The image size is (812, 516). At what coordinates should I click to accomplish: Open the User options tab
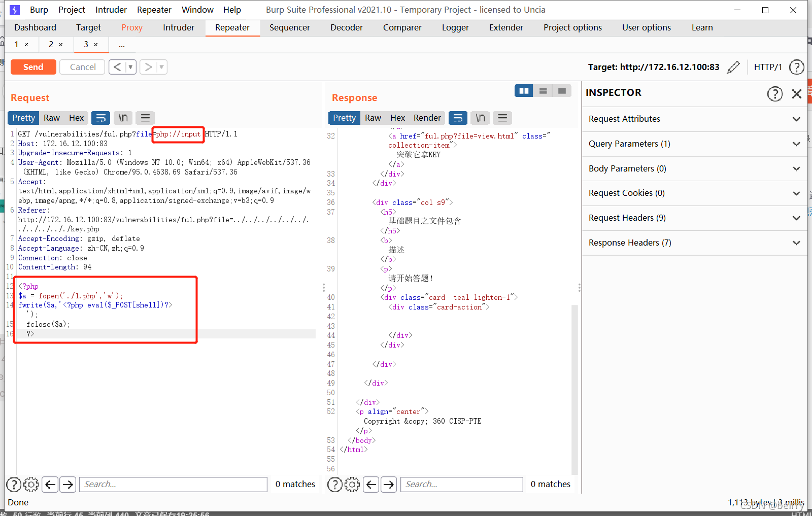(647, 27)
